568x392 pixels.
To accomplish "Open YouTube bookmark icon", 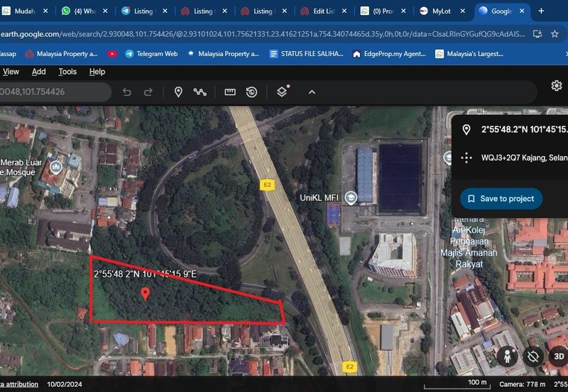I will pyautogui.click(x=112, y=54).
